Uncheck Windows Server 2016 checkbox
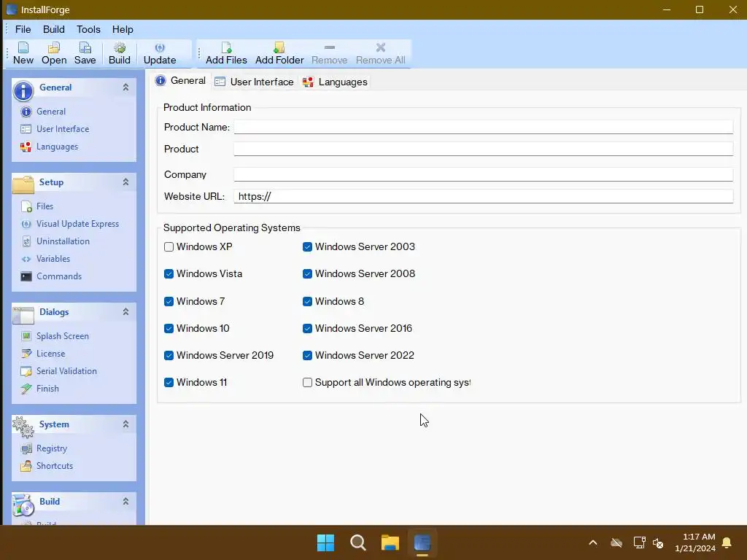 pos(307,329)
